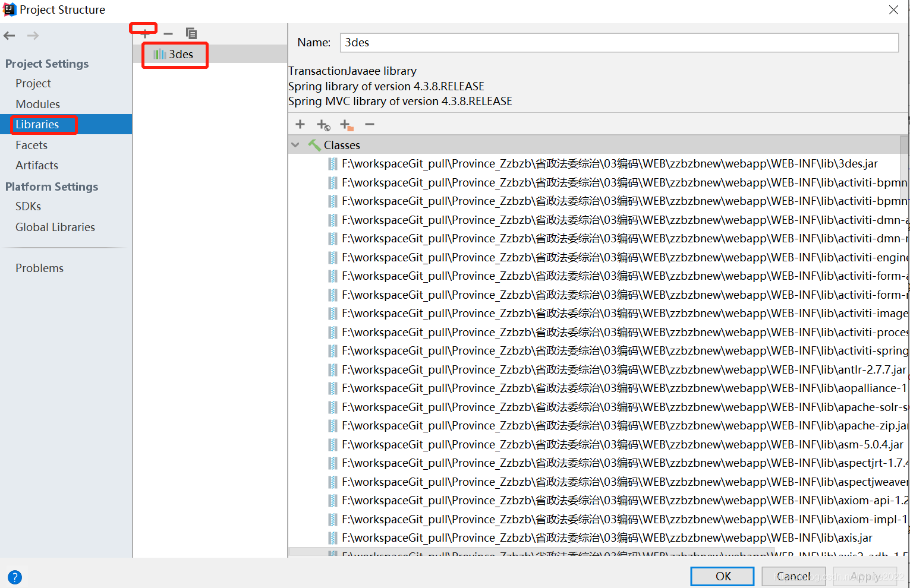This screenshot has width=910, height=588.
Task: Click the Exclude plus-folder icon
Action: click(x=347, y=125)
